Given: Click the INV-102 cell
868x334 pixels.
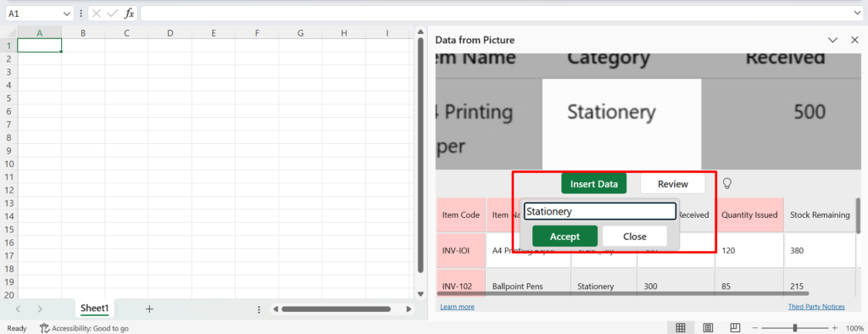Looking at the screenshot, I should pyautogui.click(x=461, y=286).
